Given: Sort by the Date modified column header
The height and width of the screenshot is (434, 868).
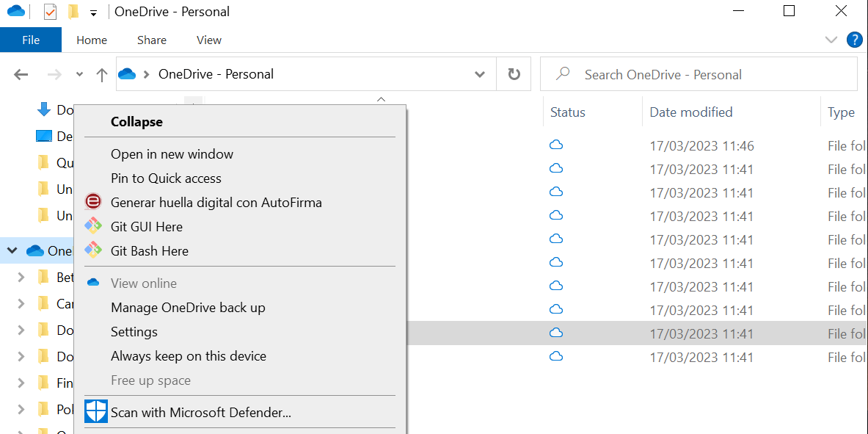Looking at the screenshot, I should coord(691,112).
